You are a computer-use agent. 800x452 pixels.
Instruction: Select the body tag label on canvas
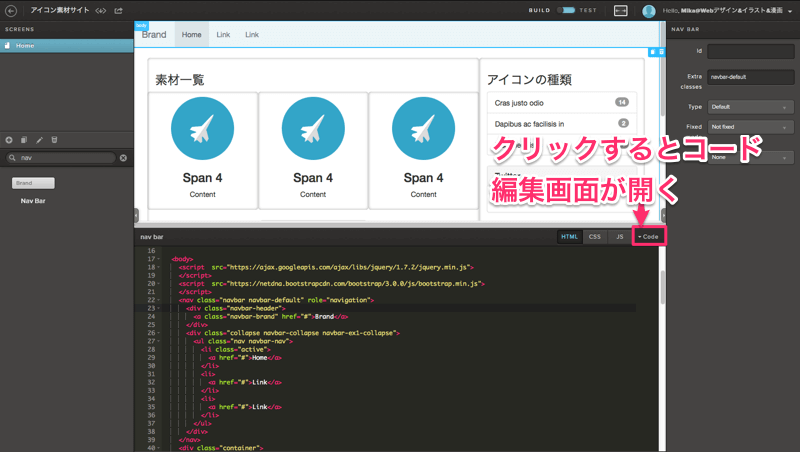[x=141, y=26]
